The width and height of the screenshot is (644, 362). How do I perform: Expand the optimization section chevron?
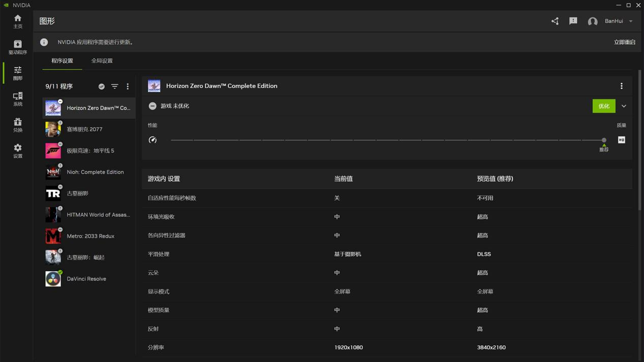pyautogui.click(x=624, y=106)
